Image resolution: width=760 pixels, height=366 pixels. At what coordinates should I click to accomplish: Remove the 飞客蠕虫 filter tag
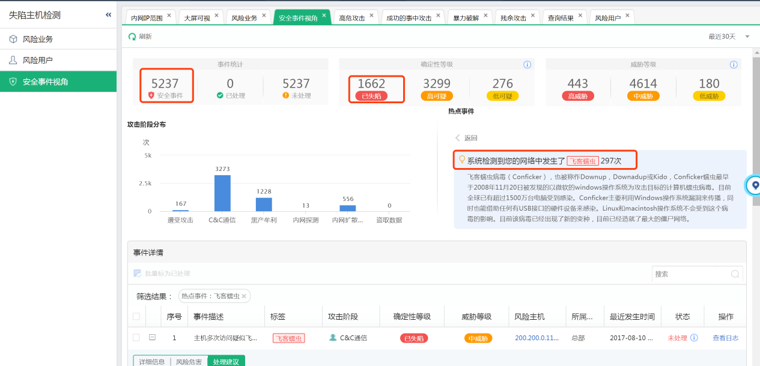244,296
